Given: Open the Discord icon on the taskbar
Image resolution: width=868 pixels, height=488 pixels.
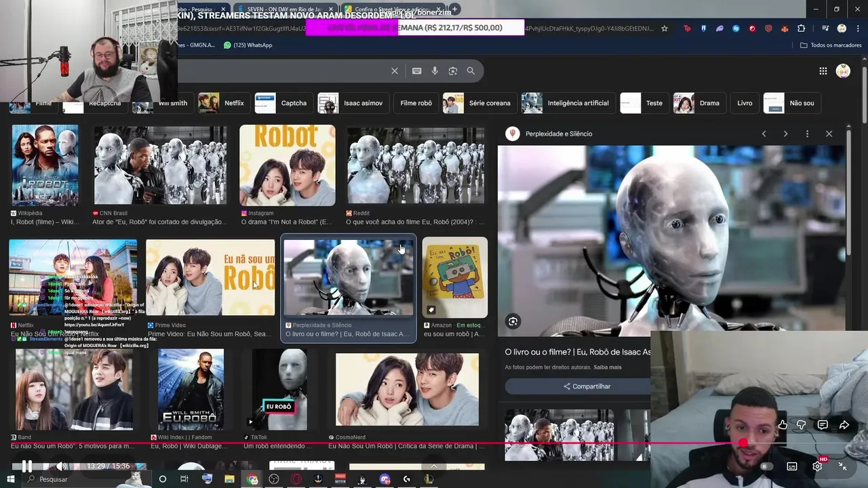Looking at the screenshot, I should 384,479.
